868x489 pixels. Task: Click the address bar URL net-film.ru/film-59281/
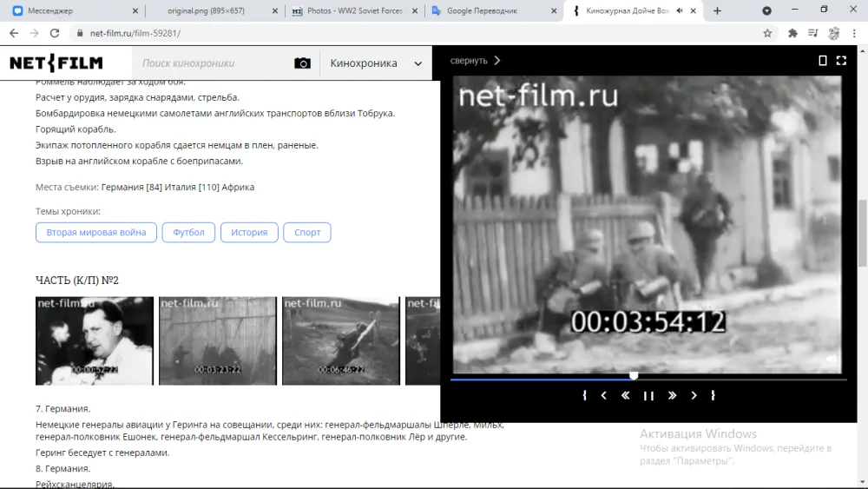click(135, 33)
